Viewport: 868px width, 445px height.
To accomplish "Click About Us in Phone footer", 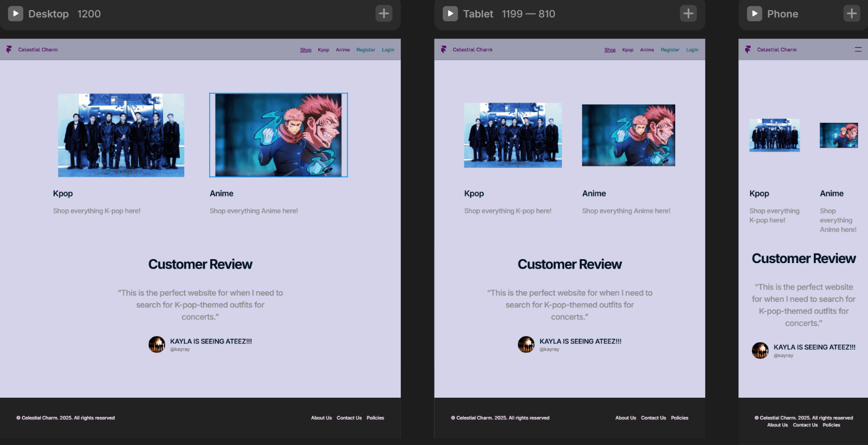I will [x=777, y=425].
